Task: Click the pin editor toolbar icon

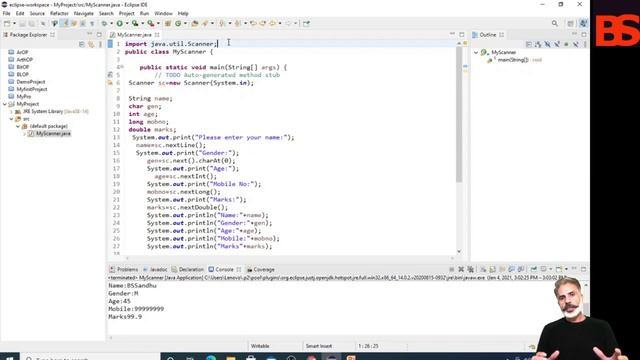Action: pos(307,23)
